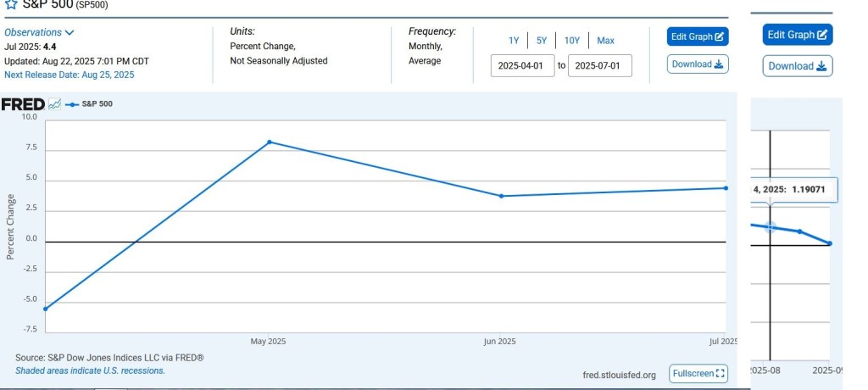Click the FRED logo above the chart

pyautogui.click(x=22, y=104)
